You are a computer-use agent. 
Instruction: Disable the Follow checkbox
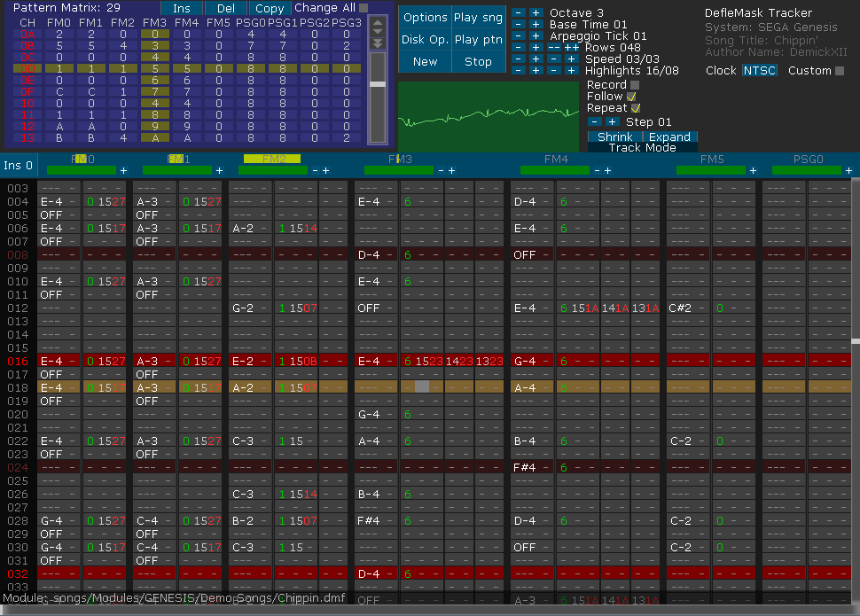point(631,97)
